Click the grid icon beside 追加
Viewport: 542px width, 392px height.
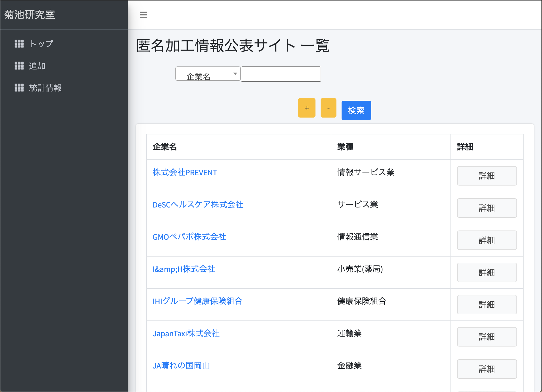[x=19, y=66]
